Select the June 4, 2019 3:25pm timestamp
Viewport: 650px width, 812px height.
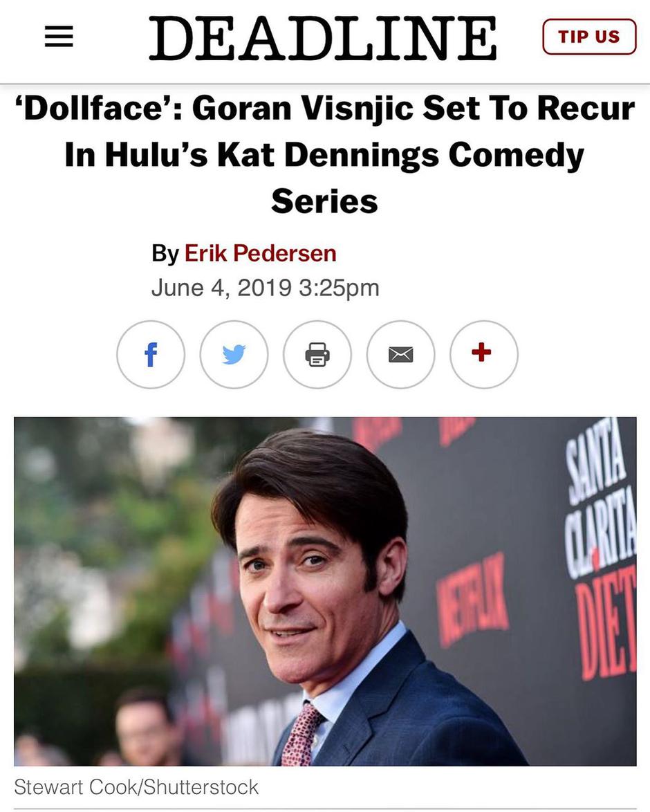(x=265, y=288)
